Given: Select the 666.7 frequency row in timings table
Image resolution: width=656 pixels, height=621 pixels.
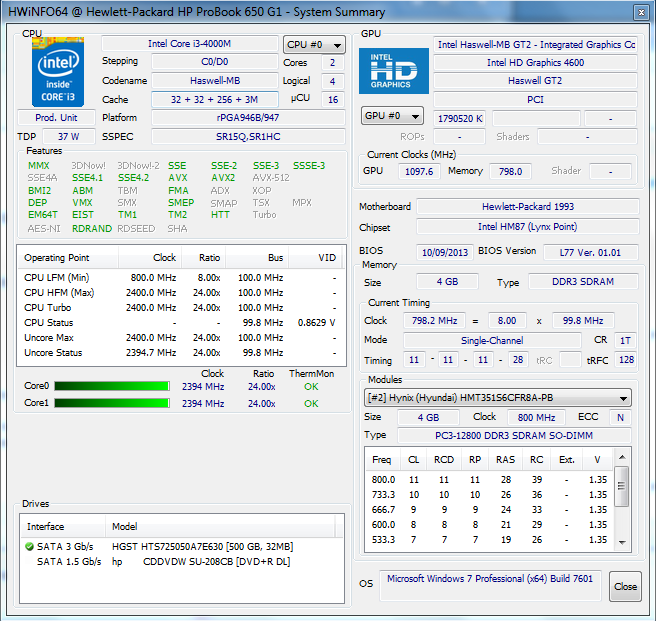Looking at the screenshot, I should click(x=489, y=510).
